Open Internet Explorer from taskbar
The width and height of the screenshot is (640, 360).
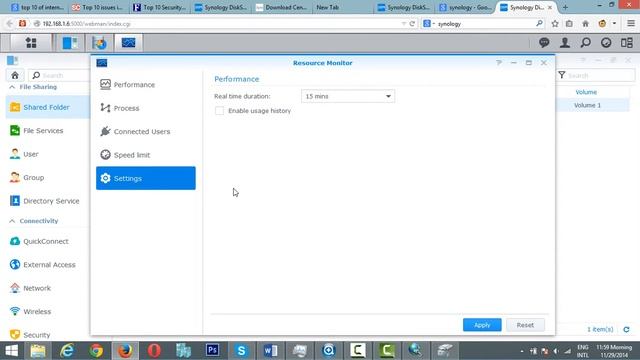67,351
